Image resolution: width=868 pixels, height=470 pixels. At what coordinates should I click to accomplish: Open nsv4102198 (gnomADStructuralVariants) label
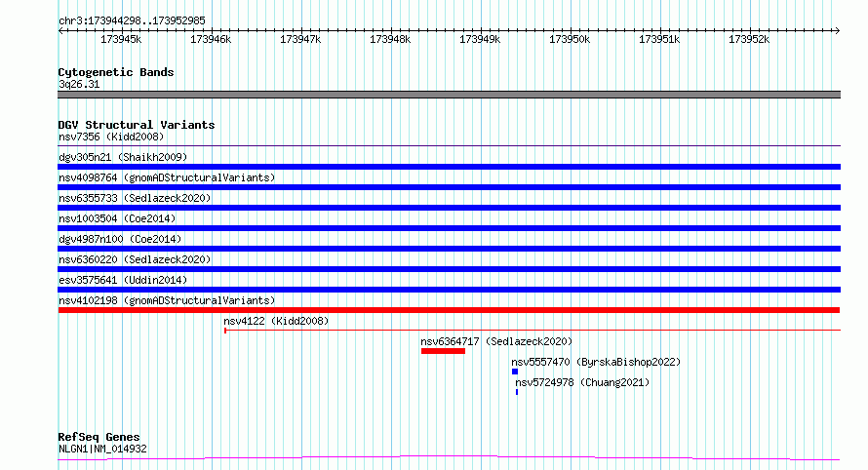tap(167, 300)
